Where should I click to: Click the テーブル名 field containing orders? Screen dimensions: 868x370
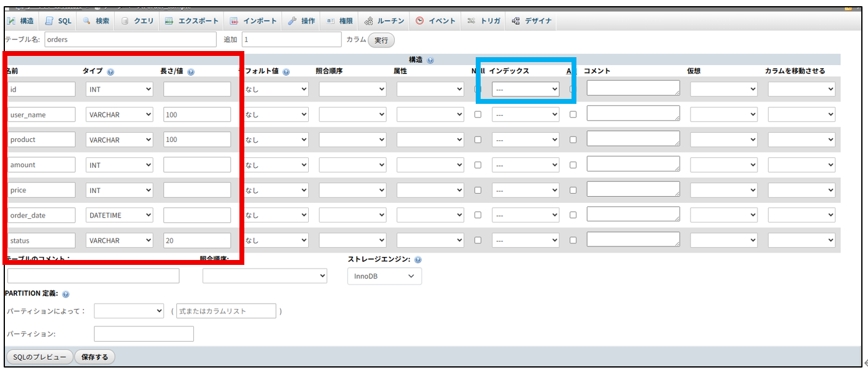click(x=131, y=39)
